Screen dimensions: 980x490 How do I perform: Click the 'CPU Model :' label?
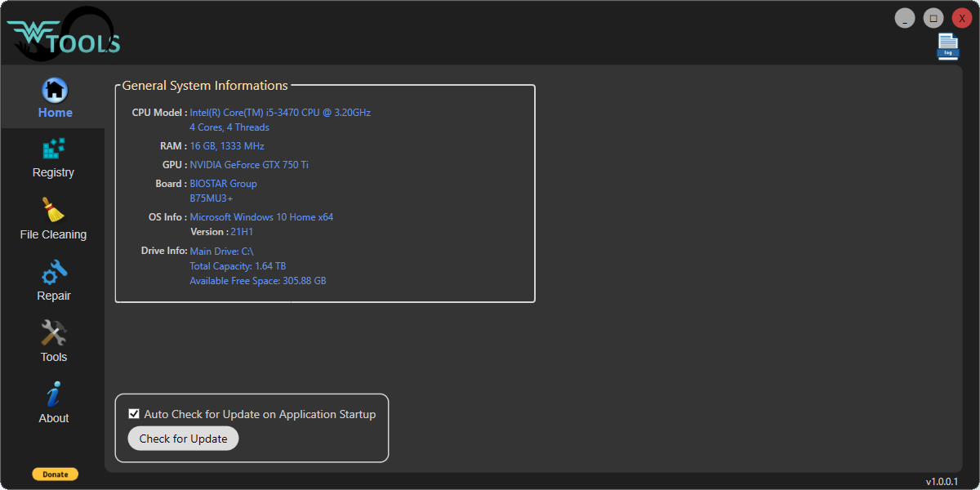coord(159,113)
